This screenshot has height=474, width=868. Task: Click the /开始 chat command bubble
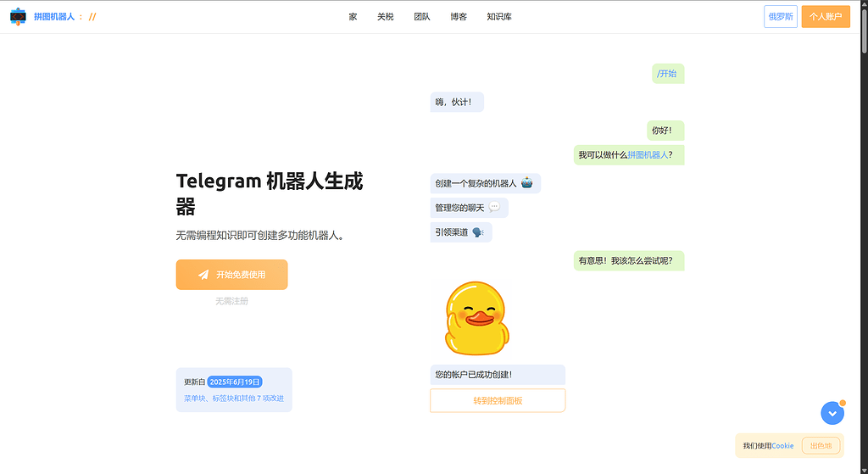(x=668, y=74)
